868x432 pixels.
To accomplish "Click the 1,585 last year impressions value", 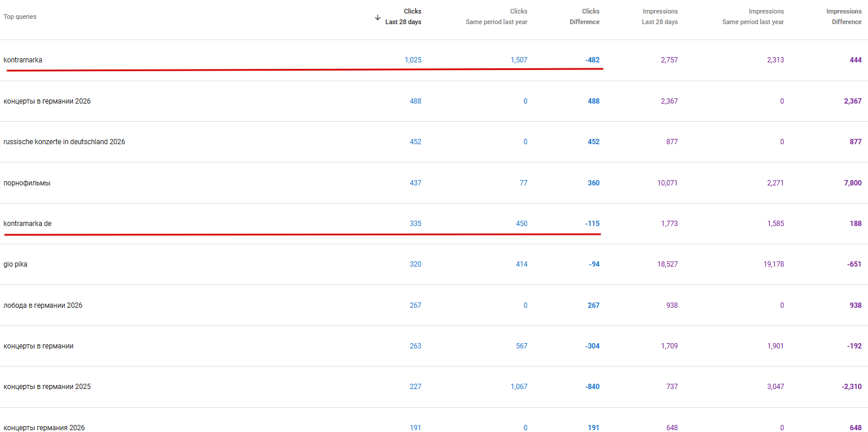I will pos(776,224).
